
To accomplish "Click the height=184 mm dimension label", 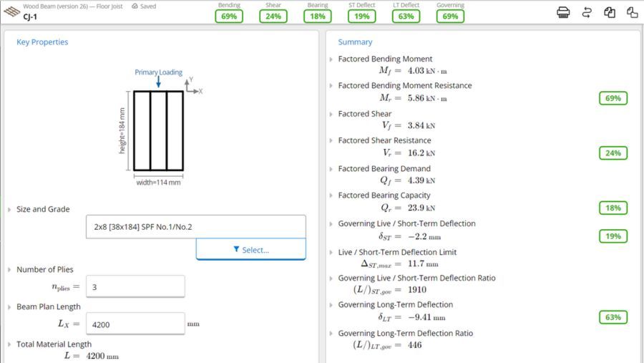I will (122, 131).
